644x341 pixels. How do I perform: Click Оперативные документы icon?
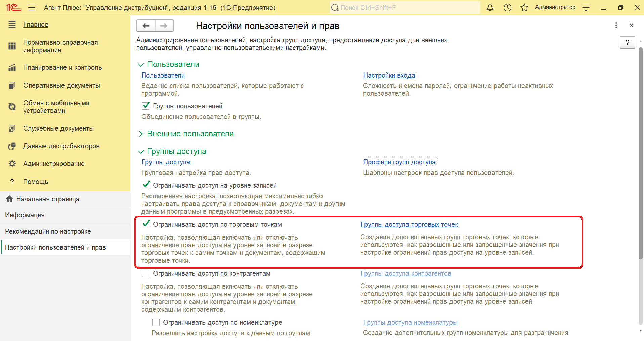(12, 85)
